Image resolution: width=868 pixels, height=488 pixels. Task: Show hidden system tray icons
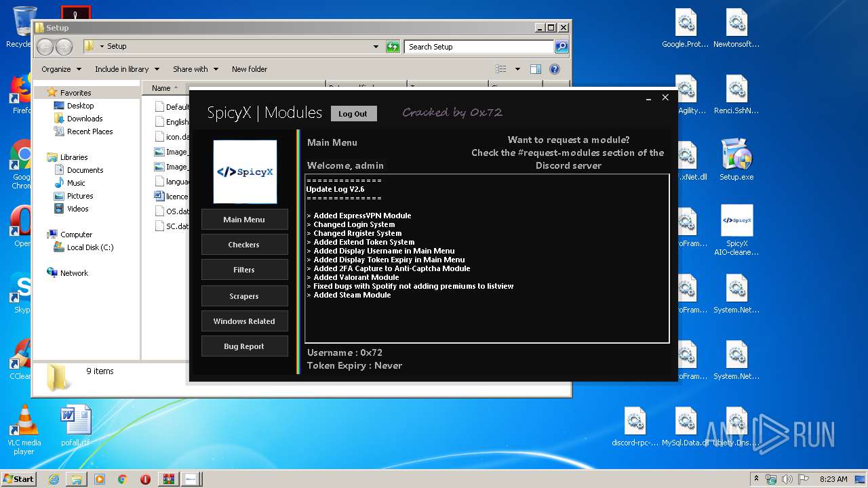pyautogui.click(x=756, y=479)
